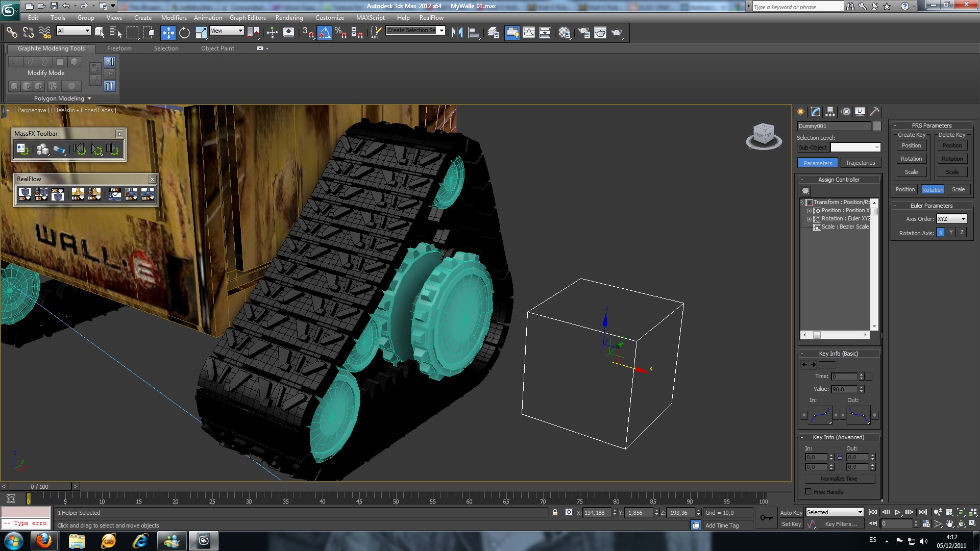This screenshot has height=551, width=980.
Task: Open the Axis Order XYZ dropdown
Action: click(951, 219)
